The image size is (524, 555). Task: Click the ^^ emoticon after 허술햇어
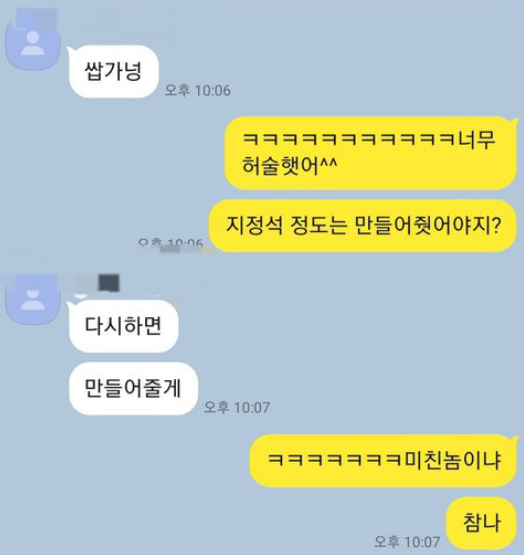[329, 164]
